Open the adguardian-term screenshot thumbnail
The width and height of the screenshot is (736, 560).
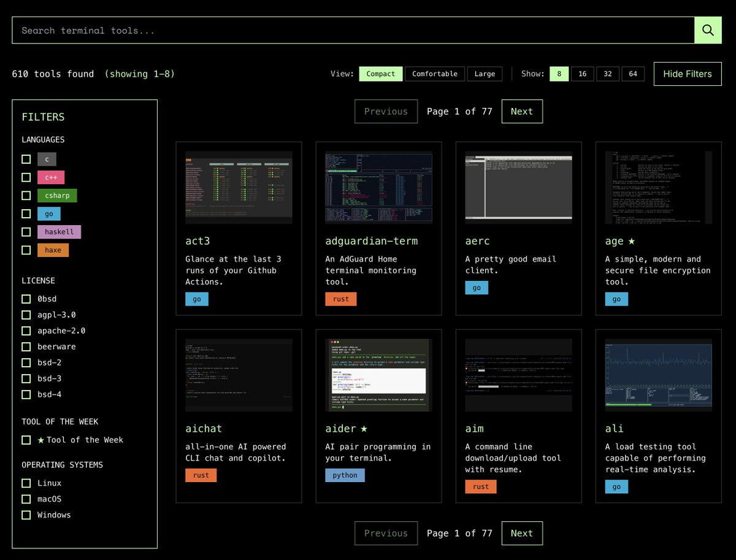point(378,188)
